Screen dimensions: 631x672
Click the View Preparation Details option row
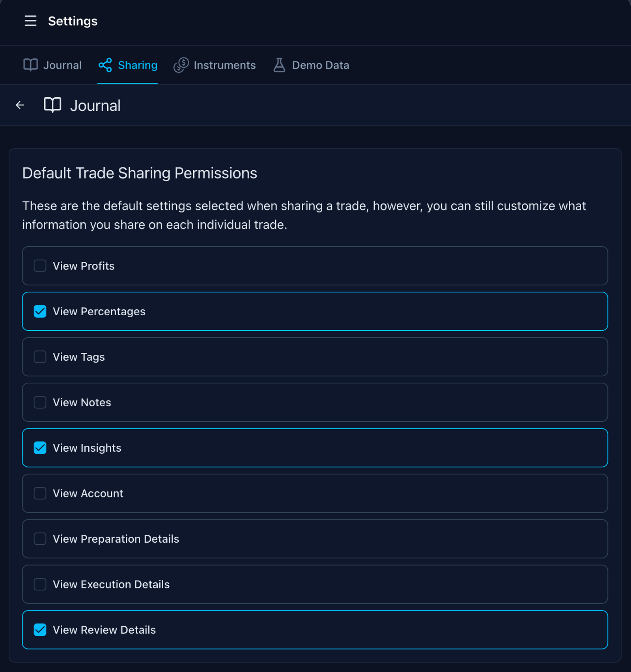pos(315,539)
